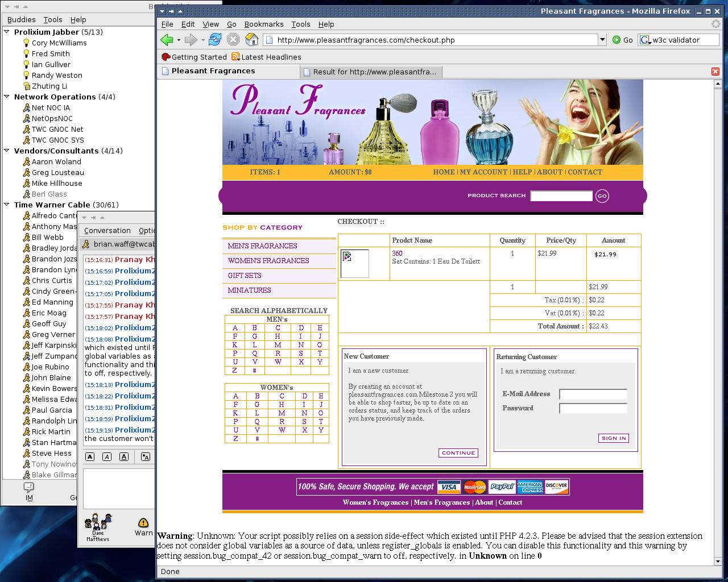The height and width of the screenshot is (582, 728).
Task: Click the Discover card logo
Action: [x=556, y=487]
